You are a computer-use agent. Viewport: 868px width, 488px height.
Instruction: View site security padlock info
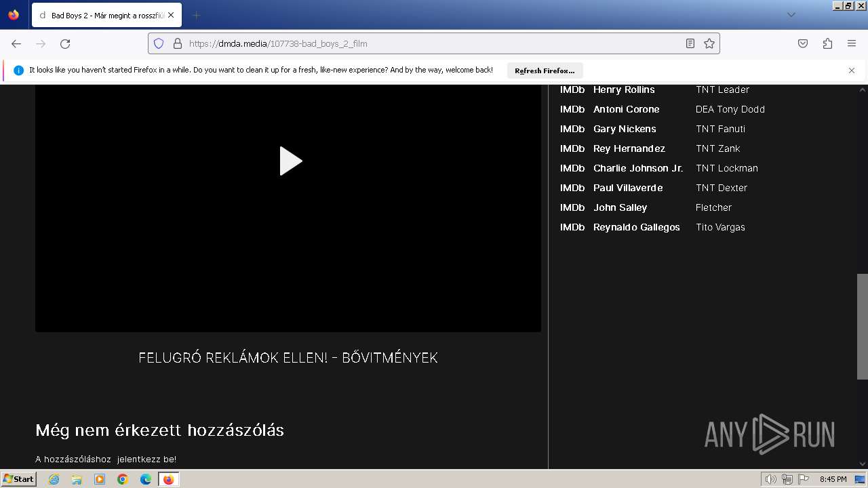pyautogui.click(x=178, y=43)
